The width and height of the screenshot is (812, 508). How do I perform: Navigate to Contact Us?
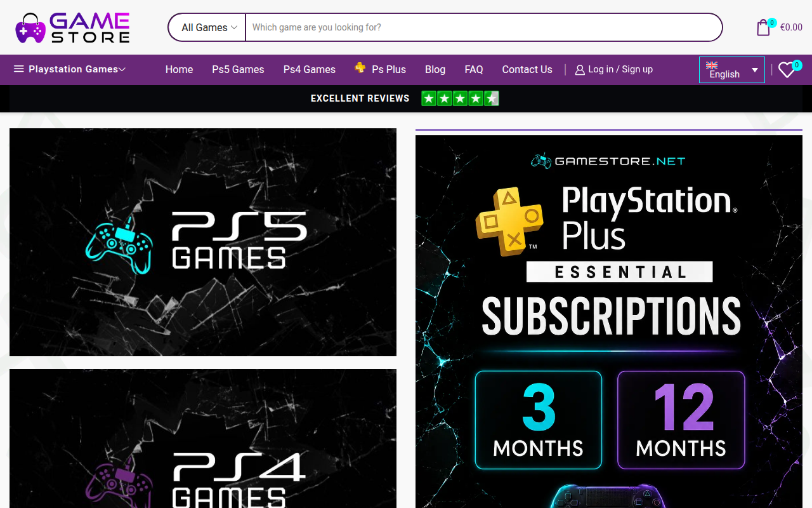[527, 69]
